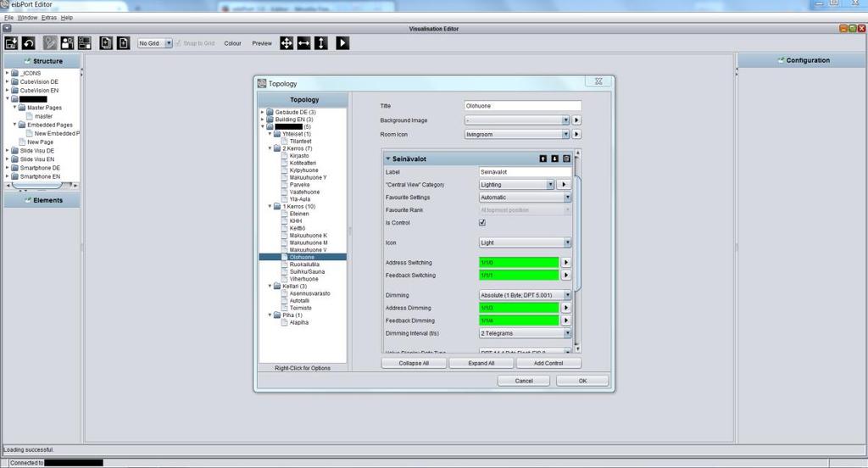The height and width of the screenshot is (468, 868).
Task: Click the Expand All button
Action: coord(481,364)
